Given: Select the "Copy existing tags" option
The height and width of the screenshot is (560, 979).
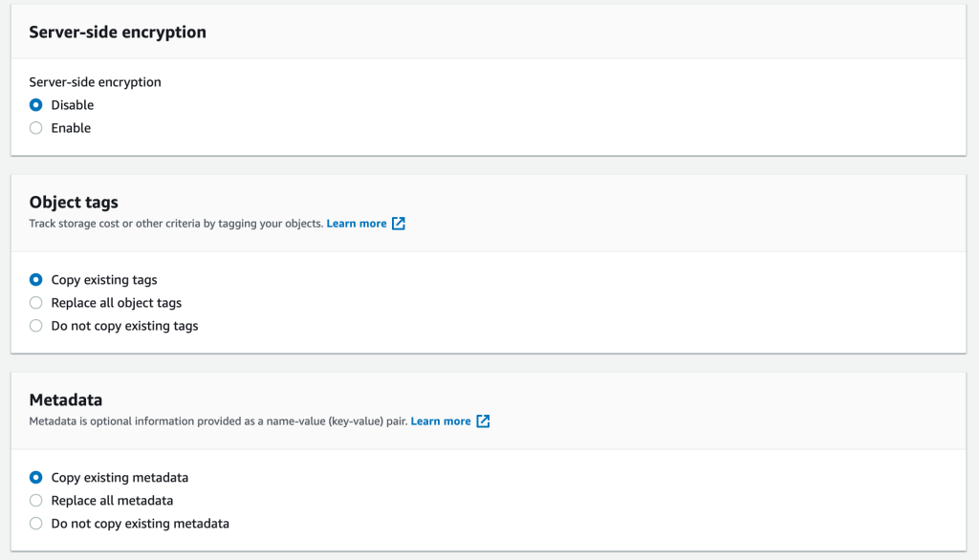Looking at the screenshot, I should (x=35, y=279).
